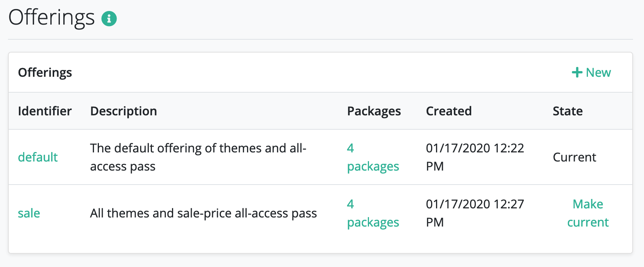This screenshot has width=644, height=267.
Task: Click the default offering created date
Action: click(475, 157)
